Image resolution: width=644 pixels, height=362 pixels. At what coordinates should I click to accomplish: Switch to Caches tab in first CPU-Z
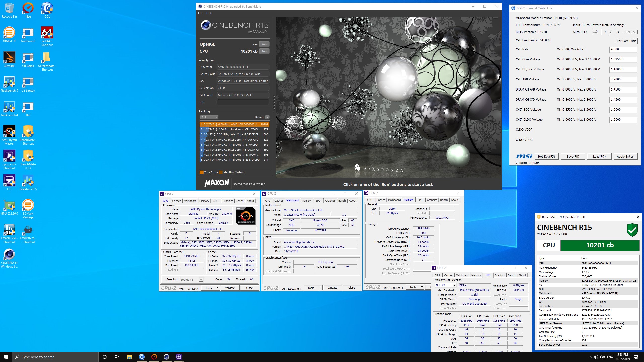[x=176, y=201]
